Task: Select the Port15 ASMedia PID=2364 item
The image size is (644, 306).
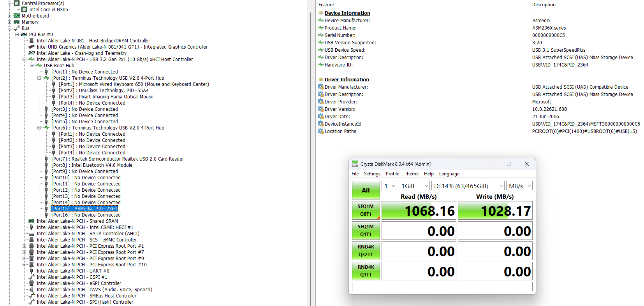Action: click(x=84, y=209)
